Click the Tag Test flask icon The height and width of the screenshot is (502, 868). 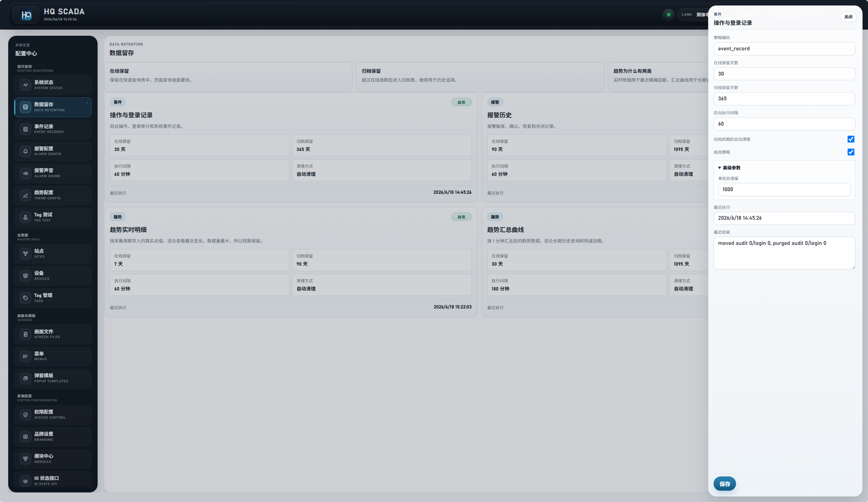[26, 217]
